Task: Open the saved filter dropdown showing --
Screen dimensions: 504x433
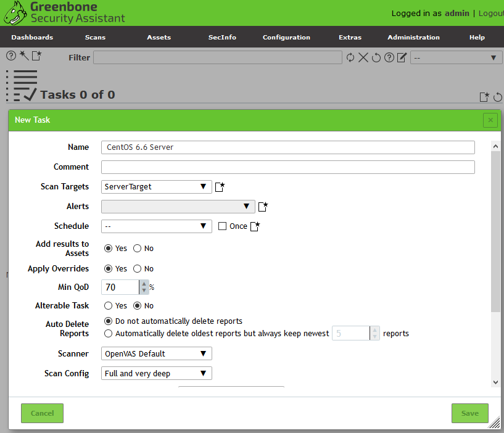Action: click(456, 58)
